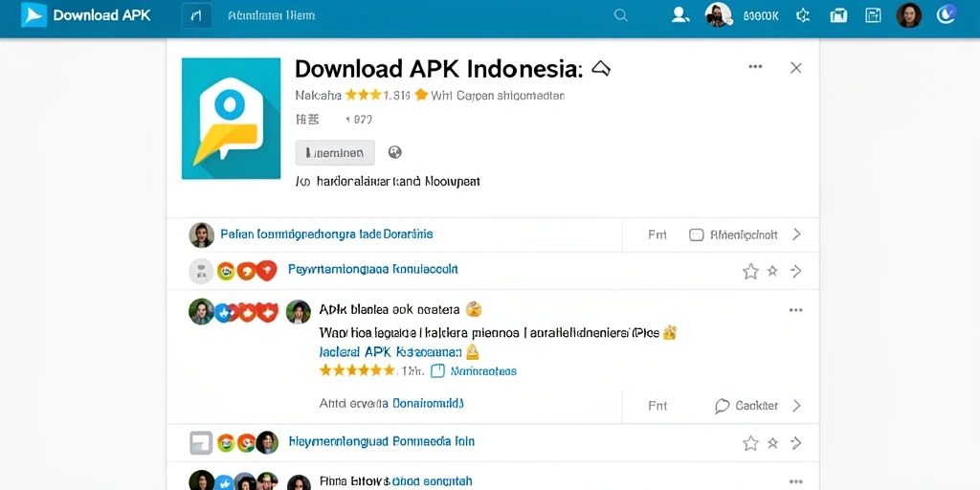Click the Download APK Indonesia title

click(438, 69)
